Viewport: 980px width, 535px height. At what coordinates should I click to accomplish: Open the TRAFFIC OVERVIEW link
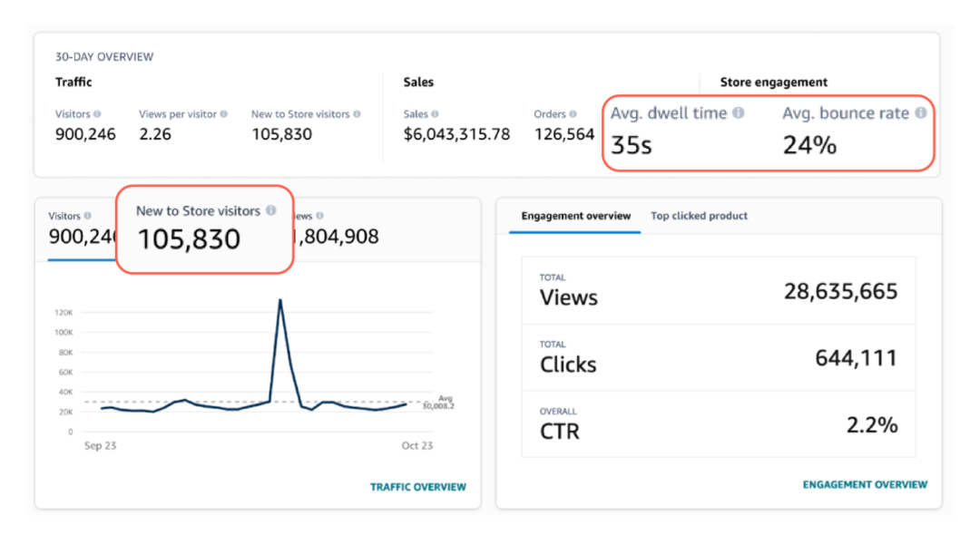click(x=417, y=487)
